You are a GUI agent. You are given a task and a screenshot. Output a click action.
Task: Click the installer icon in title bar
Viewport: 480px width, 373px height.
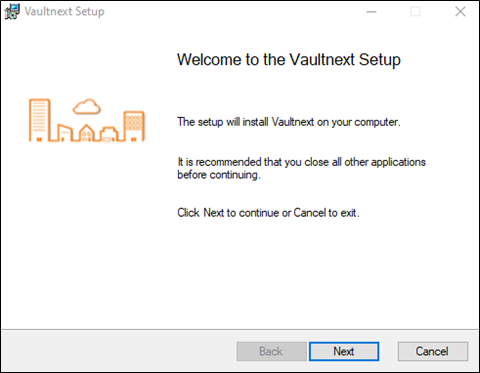pyautogui.click(x=12, y=11)
